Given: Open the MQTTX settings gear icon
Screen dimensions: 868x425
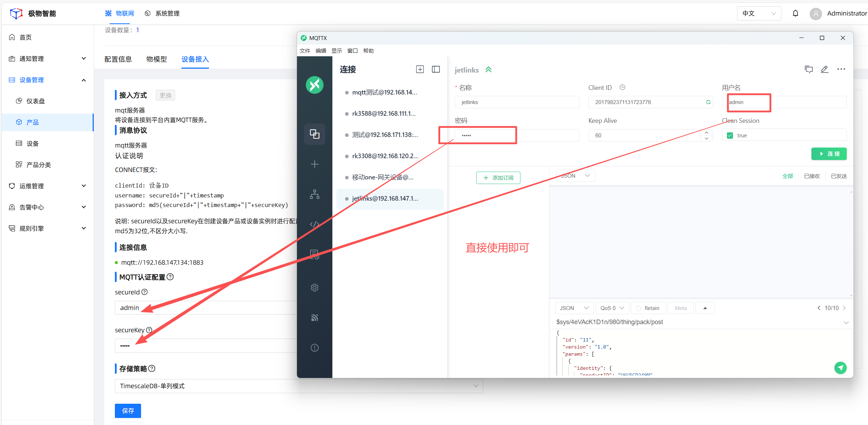Looking at the screenshot, I should (314, 287).
